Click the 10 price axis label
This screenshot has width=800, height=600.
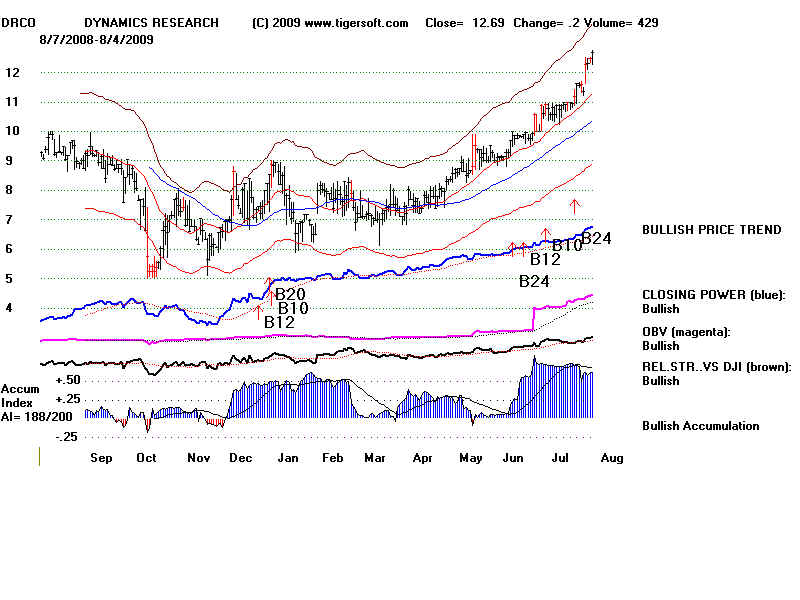tap(12, 131)
